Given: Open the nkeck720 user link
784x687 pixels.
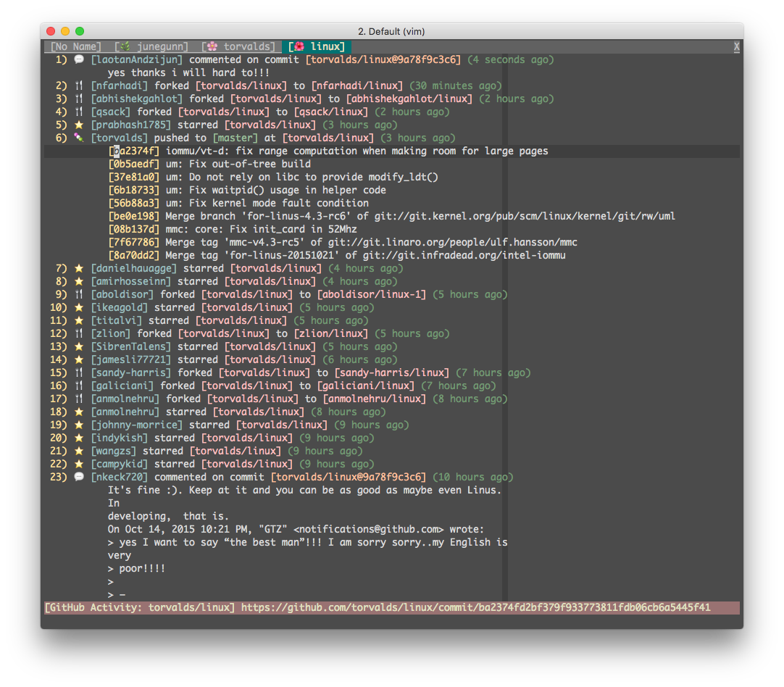Looking at the screenshot, I should (120, 477).
